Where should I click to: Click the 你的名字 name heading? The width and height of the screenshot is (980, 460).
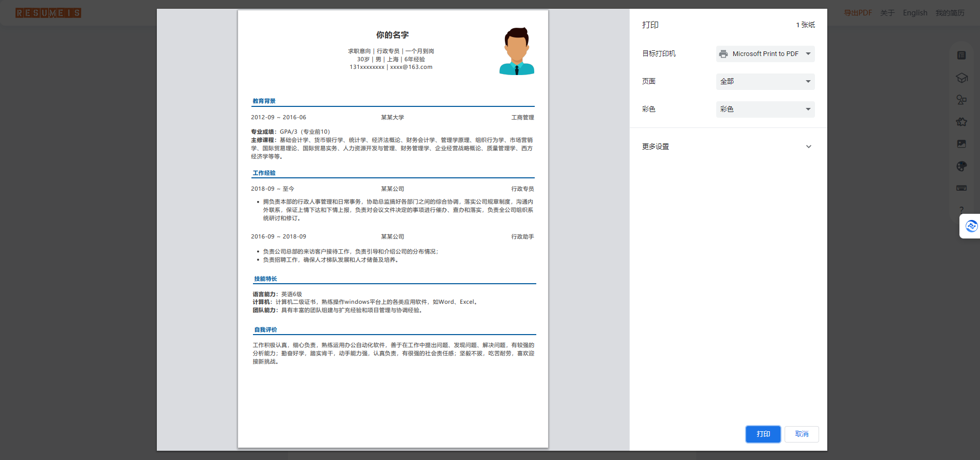[392, 35]
